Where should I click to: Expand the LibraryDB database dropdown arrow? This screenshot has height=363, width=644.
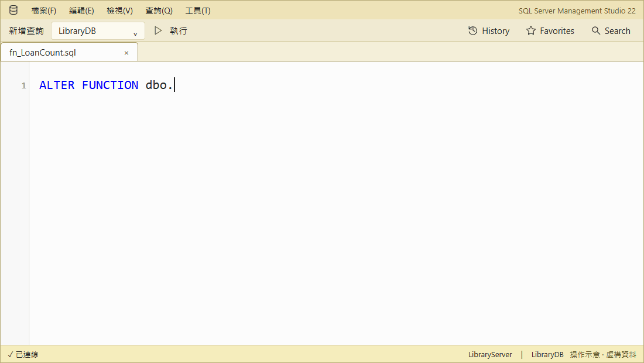click(x=135, y=34)
